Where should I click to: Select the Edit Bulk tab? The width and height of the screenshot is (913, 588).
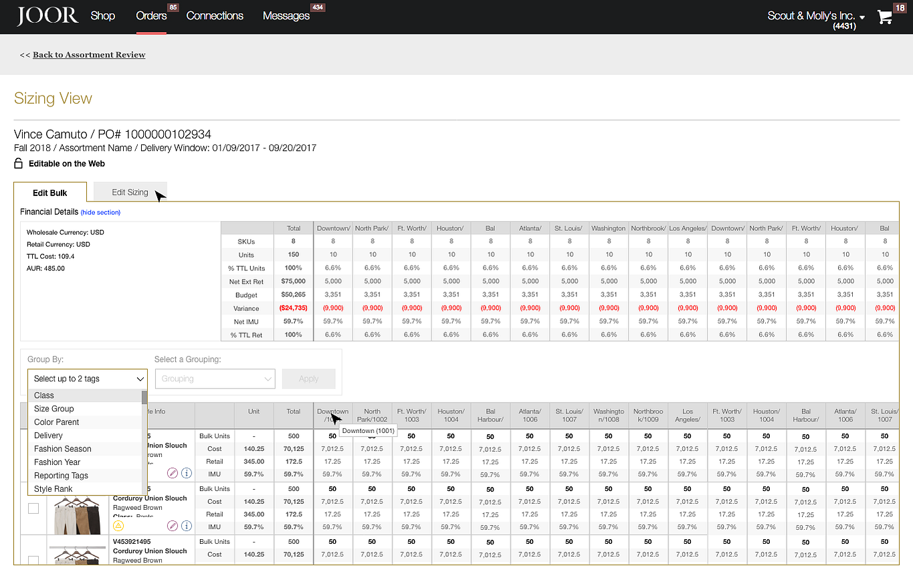pos(50,193)
